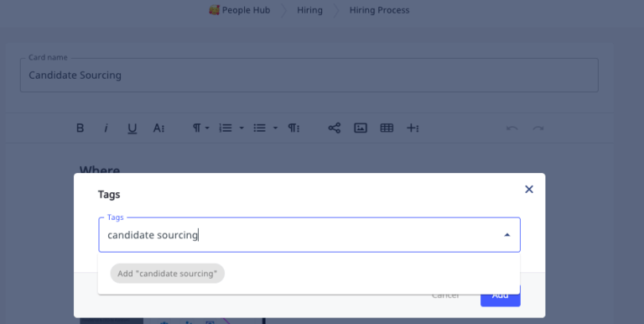Click the Card name field
The width and height of the screenshot is (644, 324).
click(x=309, y=75)
